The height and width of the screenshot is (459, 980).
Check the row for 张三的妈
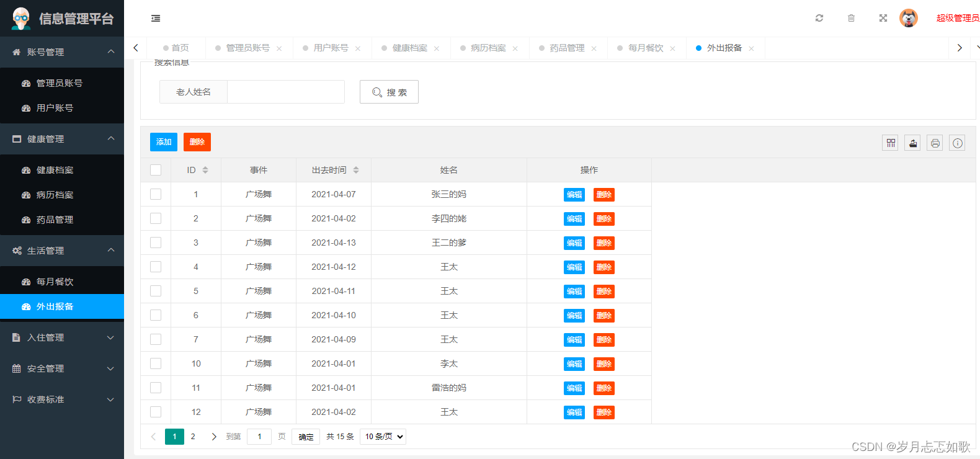[156, 194]
